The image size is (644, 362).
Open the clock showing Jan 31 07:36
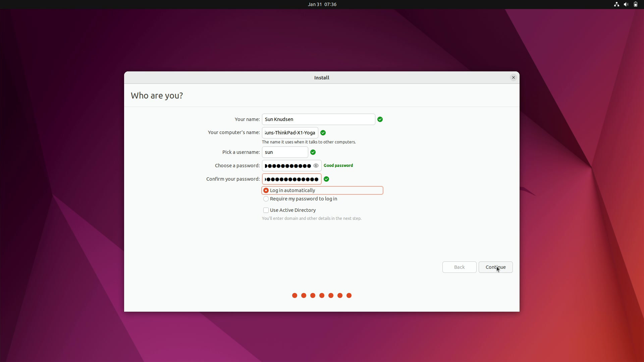click(322, 4)
